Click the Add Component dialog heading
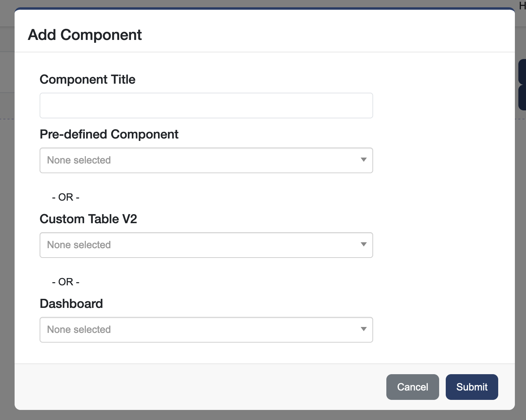The image size is (526, 420). (85, 35)
